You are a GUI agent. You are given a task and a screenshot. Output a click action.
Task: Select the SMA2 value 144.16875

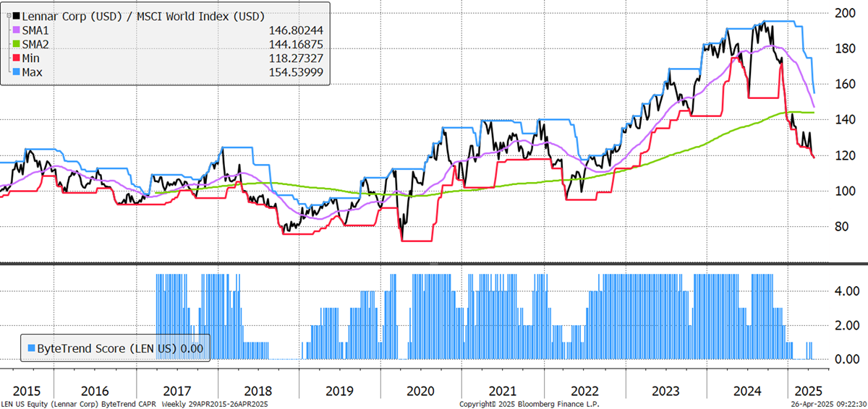pyautogui.click(x=297, y=45)
